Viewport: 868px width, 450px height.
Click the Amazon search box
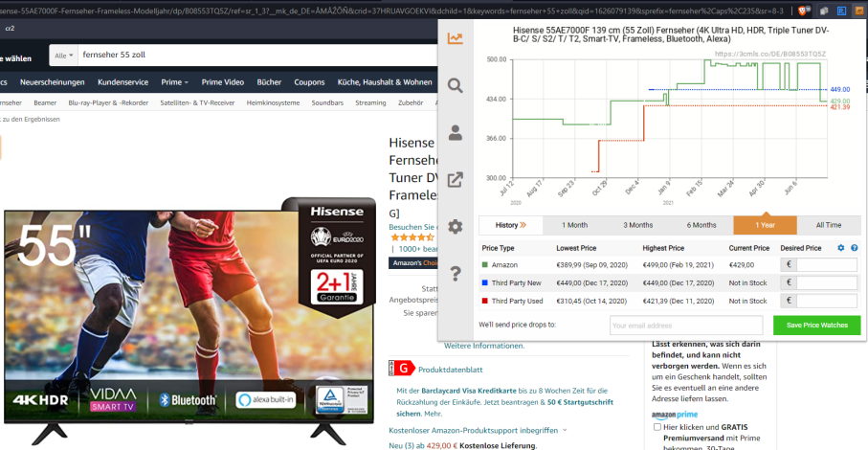click(257, 55)
